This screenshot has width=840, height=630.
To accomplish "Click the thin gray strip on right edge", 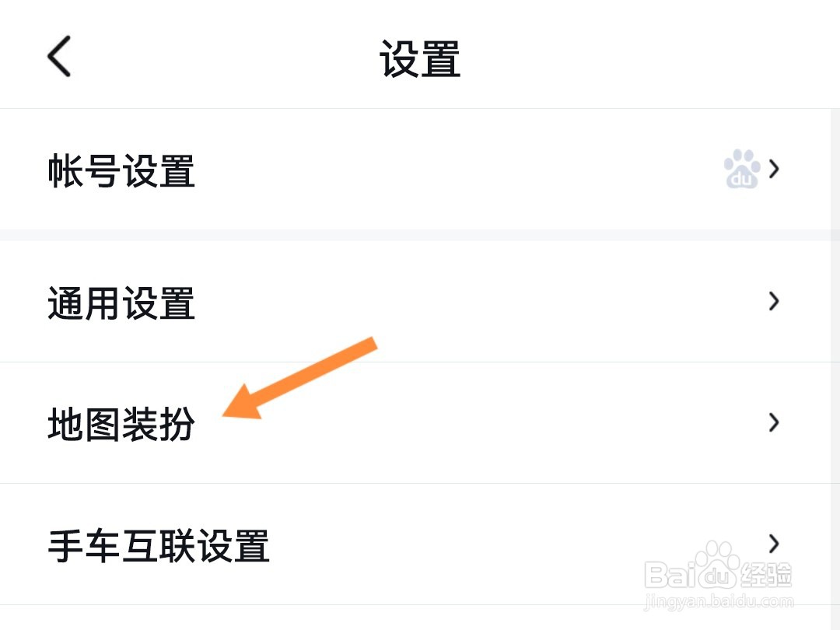I will pos(835,369).
